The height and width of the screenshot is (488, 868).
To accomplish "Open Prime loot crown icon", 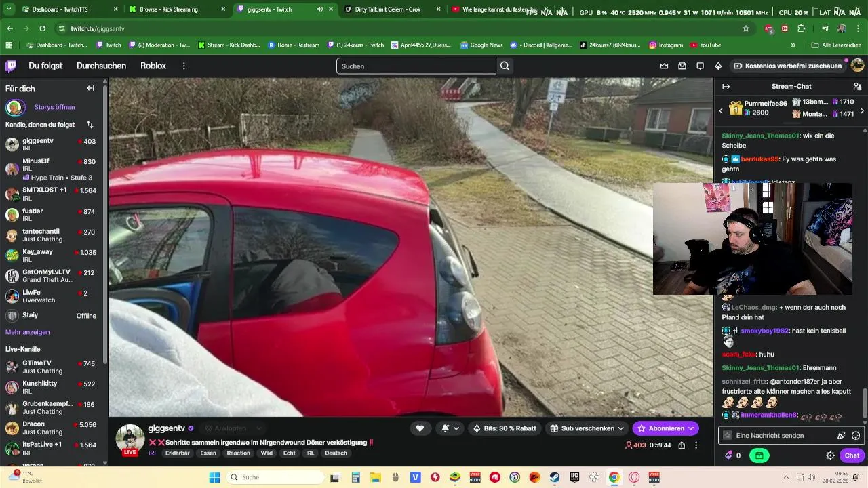I will pos(664,66).
